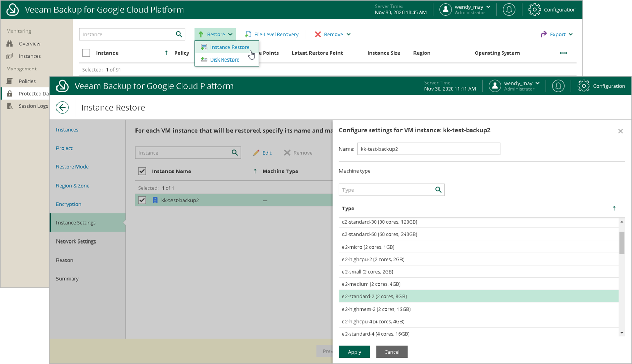The width and height of the screenshot is (632, 364).
Task: Open Policies in the back window sidebar
Action: (x=27, y=81)
